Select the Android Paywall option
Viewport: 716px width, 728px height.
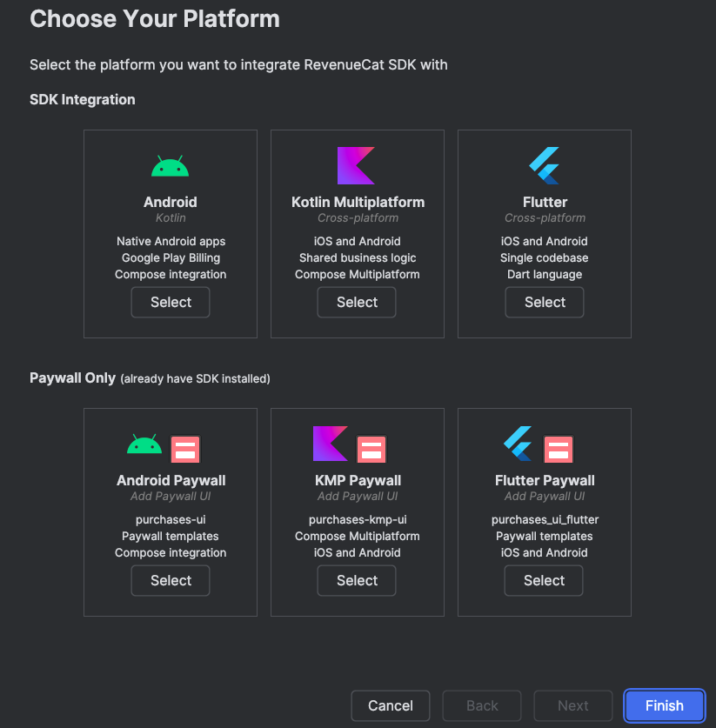click(171, 580)
